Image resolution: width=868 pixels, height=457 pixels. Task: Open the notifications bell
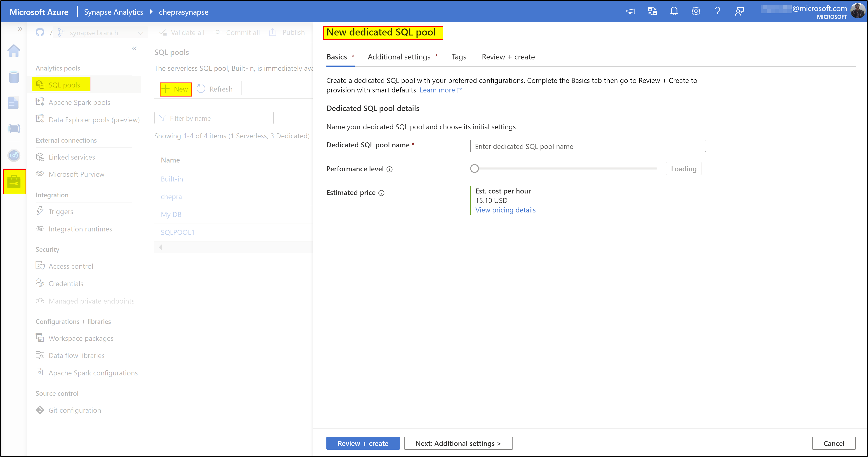click(x=674, y=12)
